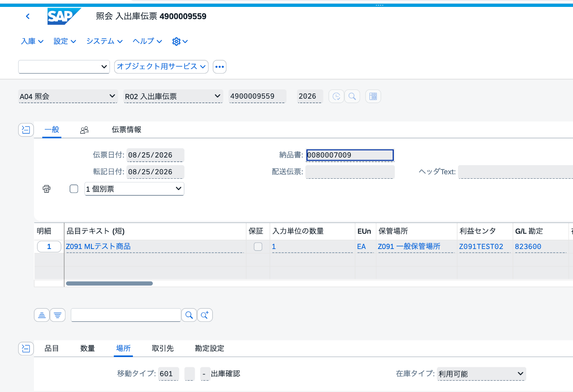The height and width of the screenshot is (392, 573).
Task: Click the Z091 一般保管場所 link
Action: point(409,247)
